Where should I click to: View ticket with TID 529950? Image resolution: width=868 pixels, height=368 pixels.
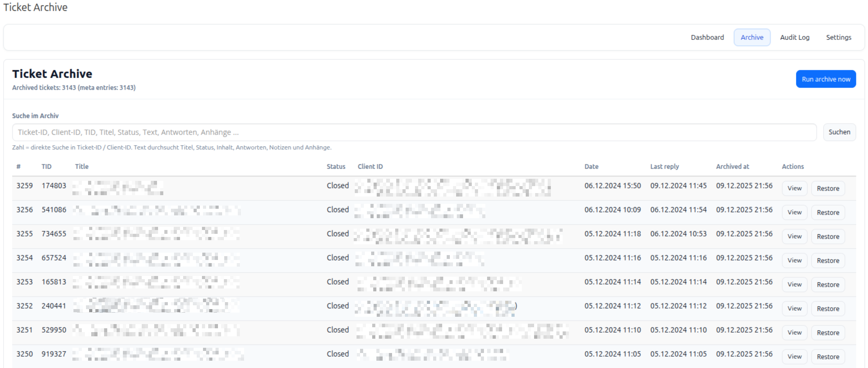tap(794, 333)
